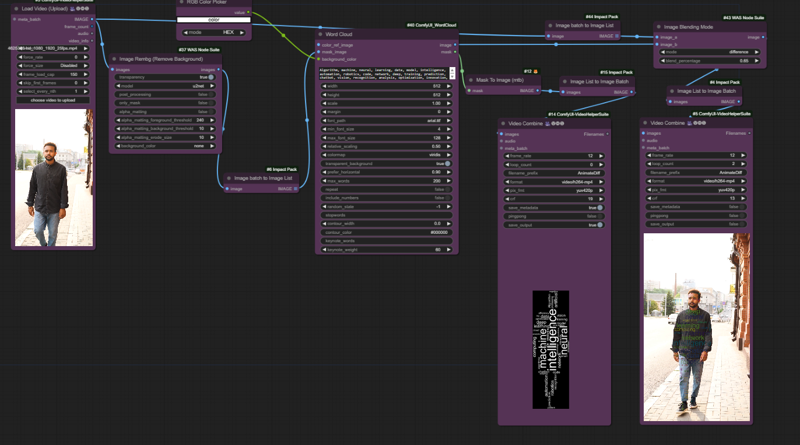Click the IMAGE output socket of Load Video
Screen dimensions: 800x445
(92, 19)
